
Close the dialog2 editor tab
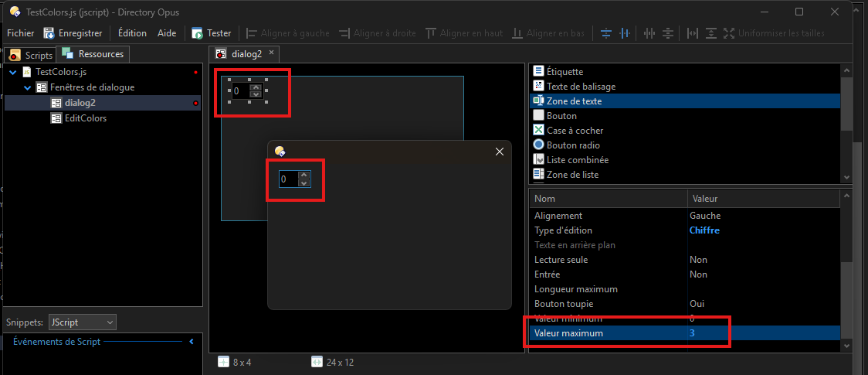[x=271, y=53]
